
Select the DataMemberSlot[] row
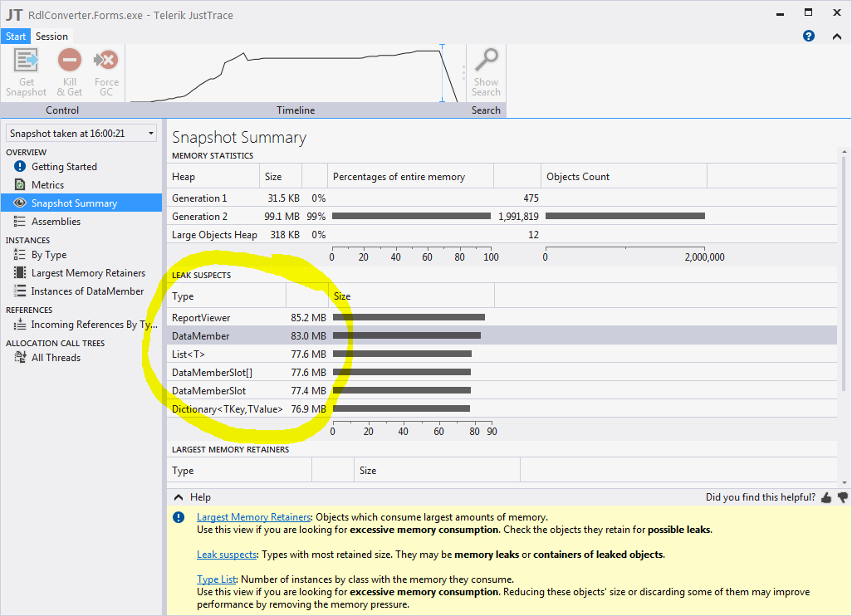(x=502, y=373)
